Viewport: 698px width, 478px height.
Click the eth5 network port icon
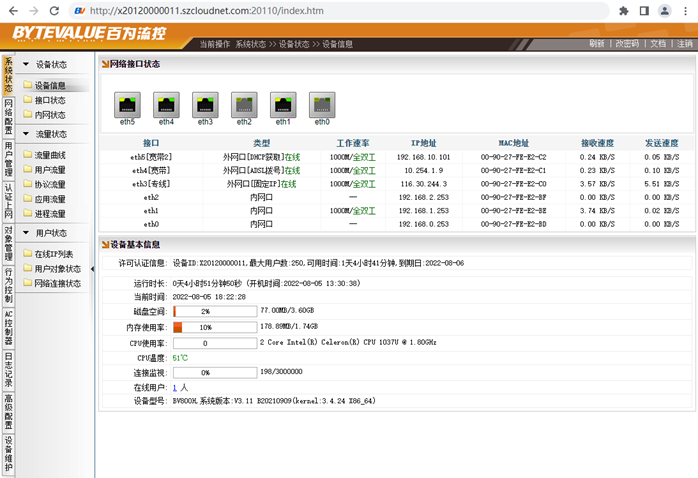pyautogui.click(x=127, y=103)
